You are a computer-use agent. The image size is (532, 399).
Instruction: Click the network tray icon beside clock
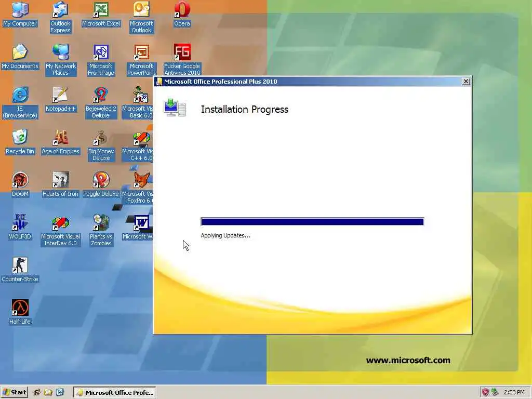pos(495,393)
